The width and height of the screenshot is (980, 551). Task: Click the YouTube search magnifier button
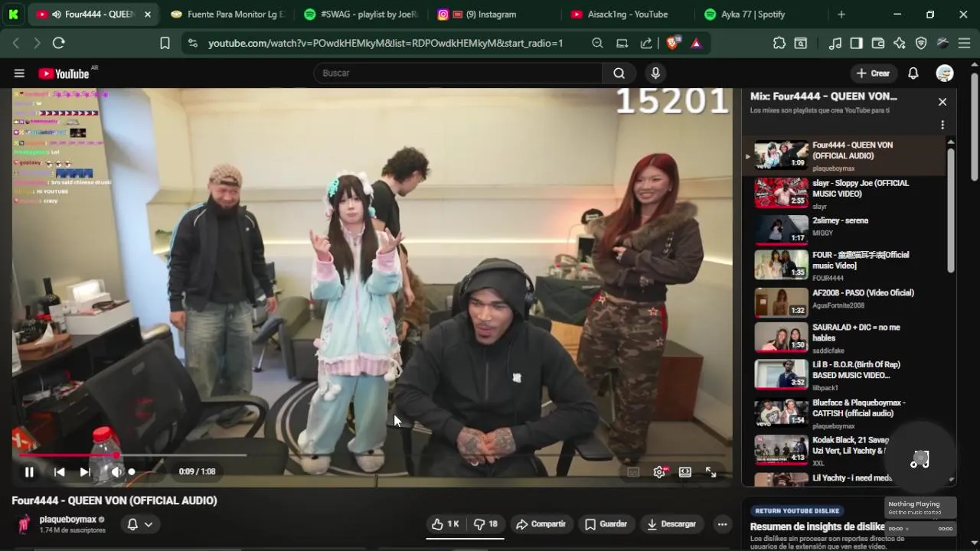619,73
